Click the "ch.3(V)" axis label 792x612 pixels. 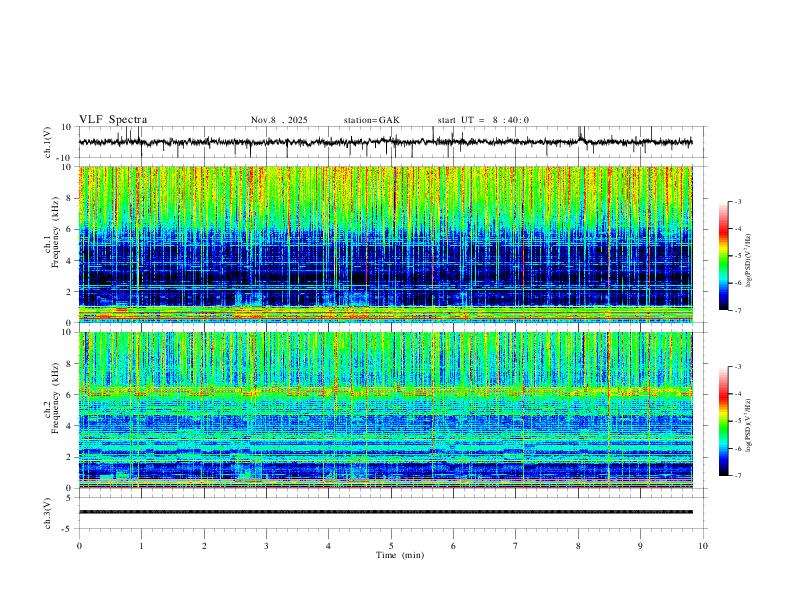(x=48, y=513)
